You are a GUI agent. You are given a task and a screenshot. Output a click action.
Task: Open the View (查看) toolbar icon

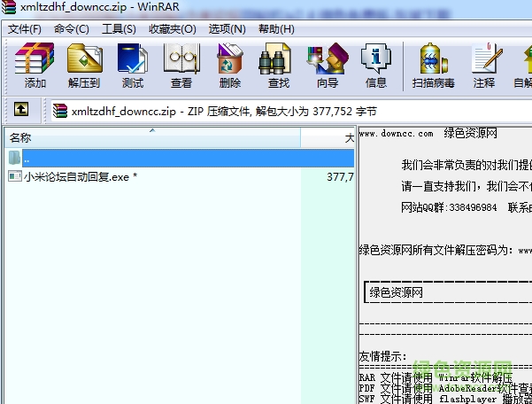(181, 66)
